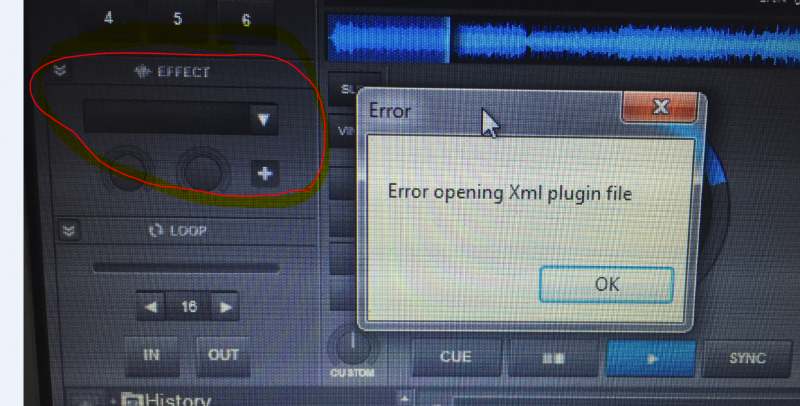Start playback with the blue play button

(651, 359)
